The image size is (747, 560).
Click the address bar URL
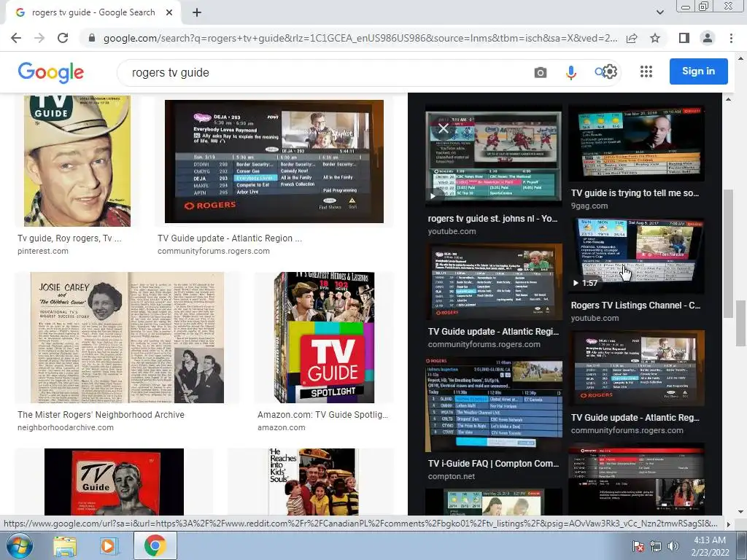[x=360, y=38]
